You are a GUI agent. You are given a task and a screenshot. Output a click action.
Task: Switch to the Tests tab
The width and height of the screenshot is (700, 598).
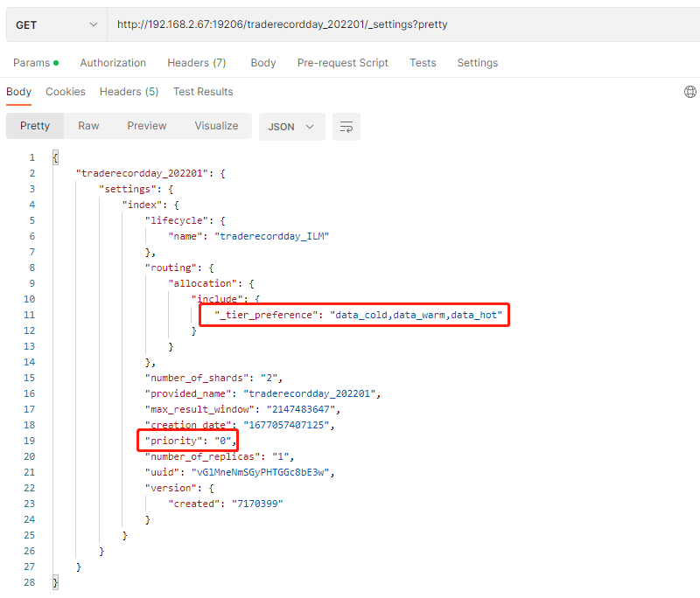point(423,63)
